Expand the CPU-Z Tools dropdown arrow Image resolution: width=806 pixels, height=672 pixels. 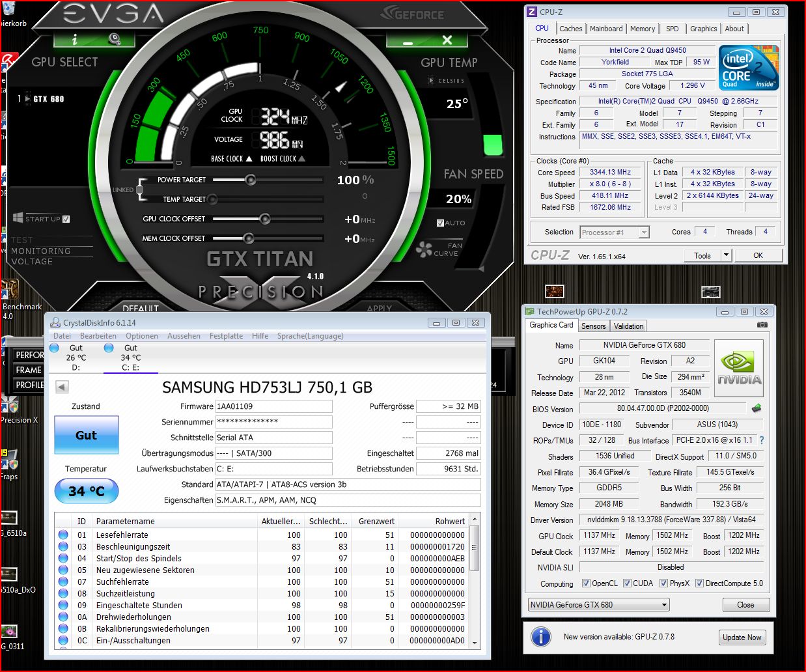click(x=727, y=255)
